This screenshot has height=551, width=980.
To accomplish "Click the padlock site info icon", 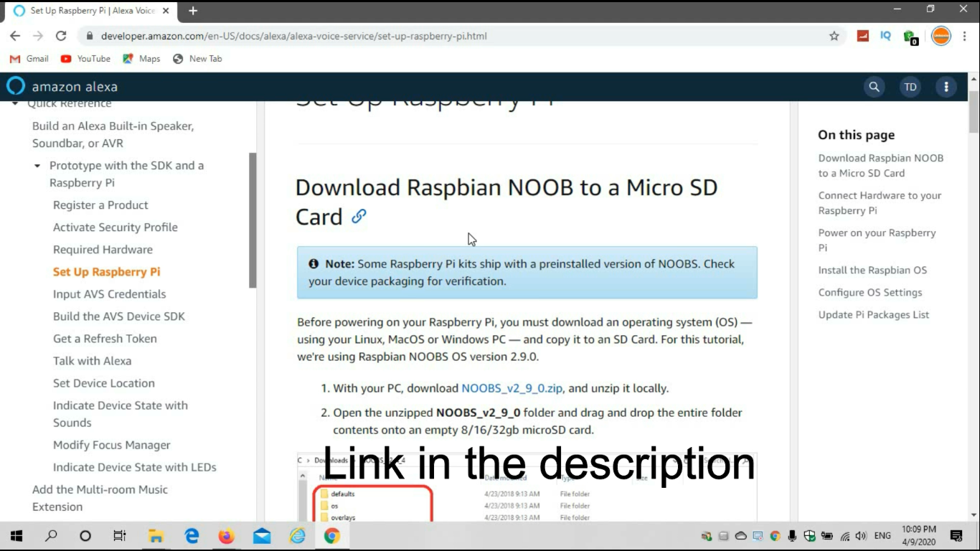I will (x=90, y=36).
